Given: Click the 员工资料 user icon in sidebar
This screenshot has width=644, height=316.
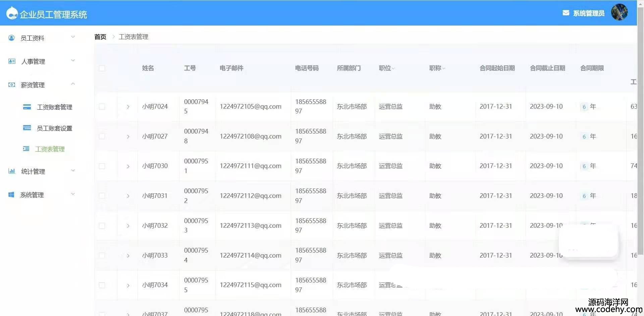Looking at the screenshot, I should click(x=11, y=38).
